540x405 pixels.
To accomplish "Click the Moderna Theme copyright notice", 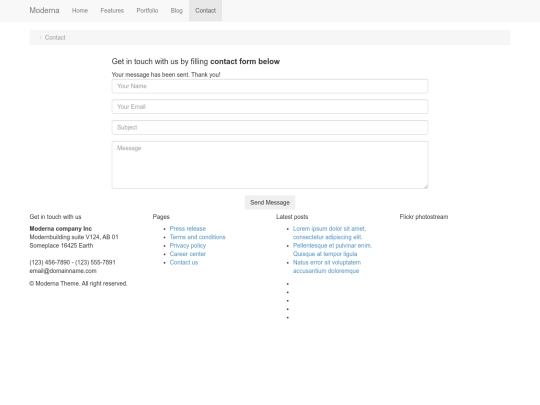I will click(x=78, y=283).
